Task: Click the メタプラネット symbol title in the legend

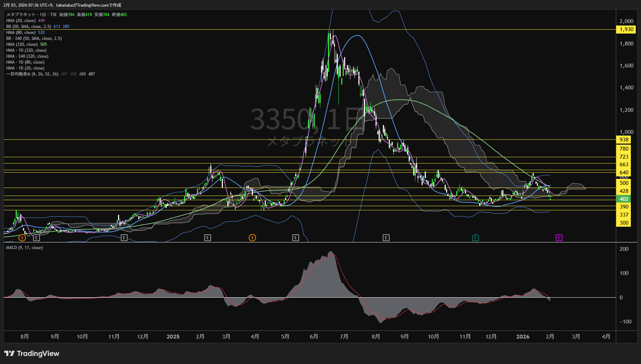Action: [21, 15]
